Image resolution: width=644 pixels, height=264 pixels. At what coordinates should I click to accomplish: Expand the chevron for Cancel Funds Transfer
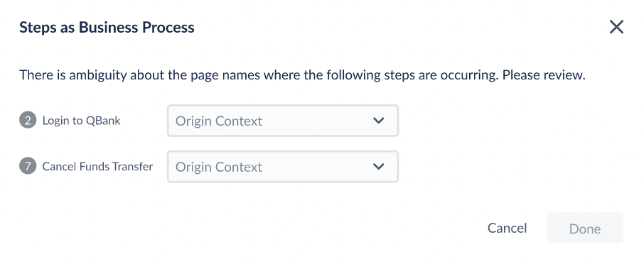pyautogui.click(x=378, y=167)
